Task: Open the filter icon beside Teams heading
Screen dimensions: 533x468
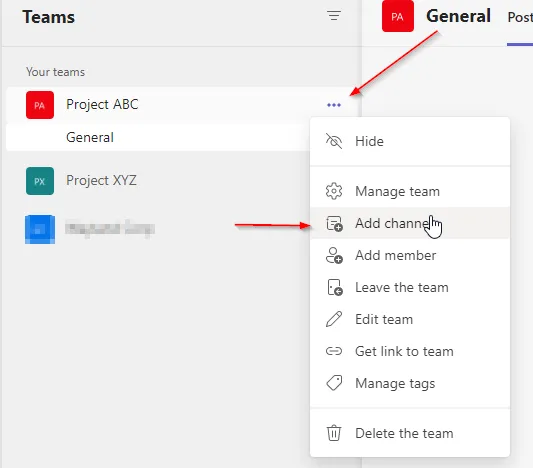Action: (x=334, y=16)
